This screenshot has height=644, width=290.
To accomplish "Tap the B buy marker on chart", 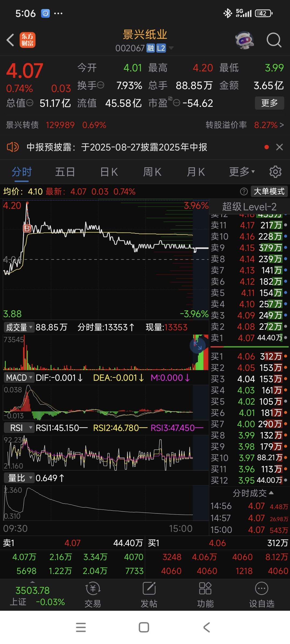I will click(x=27, y=228).
